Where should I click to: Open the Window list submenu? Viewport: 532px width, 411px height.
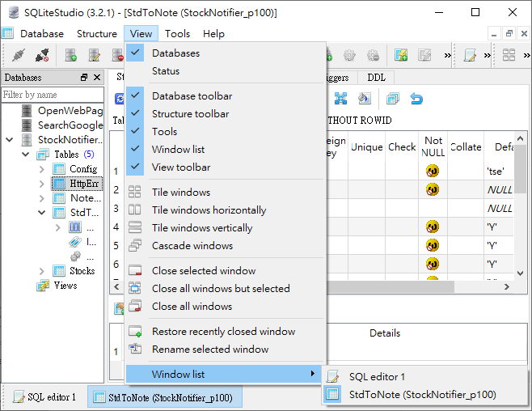pos(224,374)
